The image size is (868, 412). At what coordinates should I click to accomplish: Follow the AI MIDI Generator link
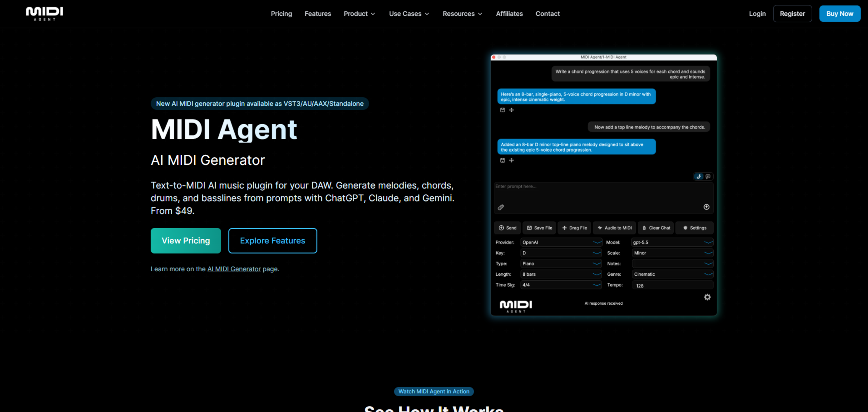[x=234, y=269]
